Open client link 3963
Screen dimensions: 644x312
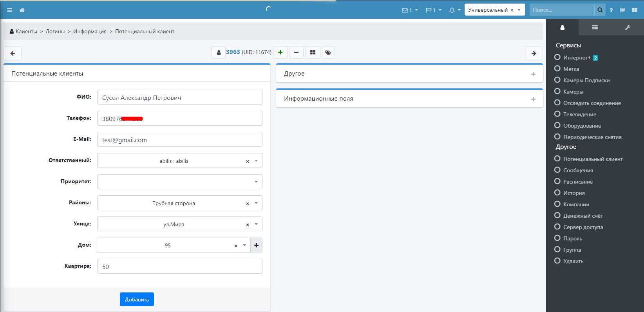point(233,52)
